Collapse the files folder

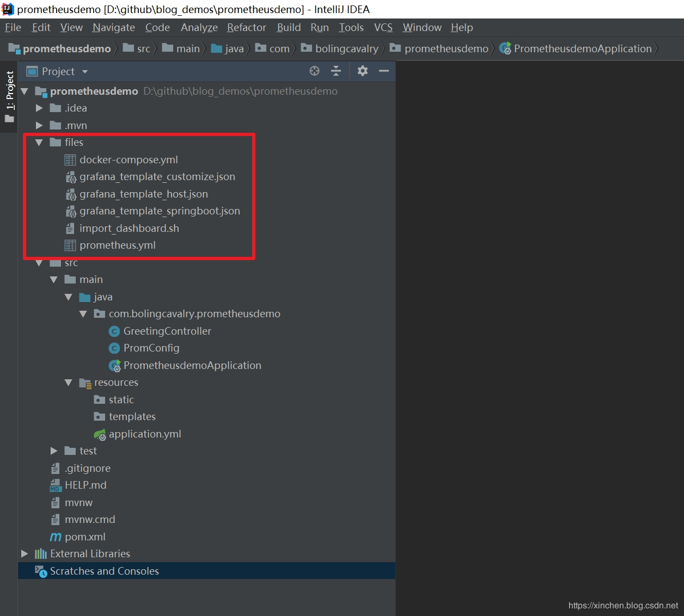[39, 143]
